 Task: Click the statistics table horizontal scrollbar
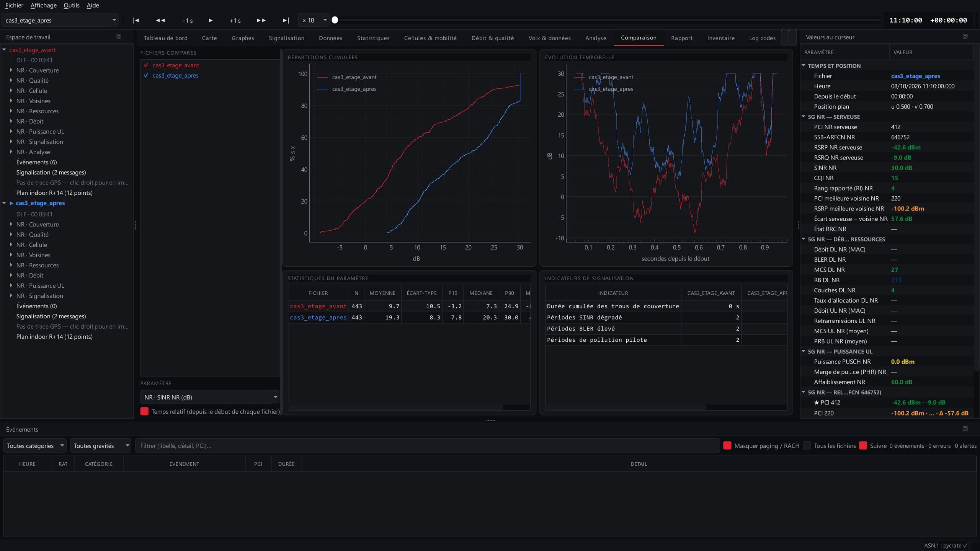coord(395,408)
